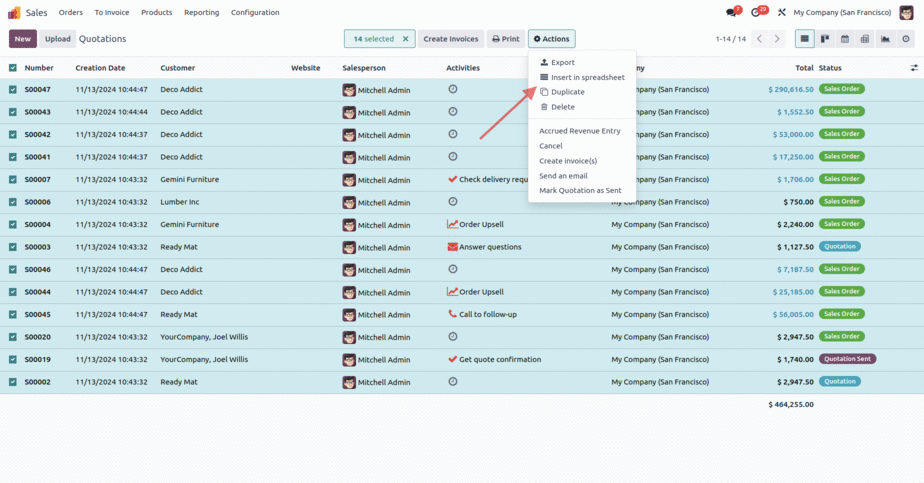
Task: Uncheck the row checkbox for S00019
Action: (x=13, y=359)
